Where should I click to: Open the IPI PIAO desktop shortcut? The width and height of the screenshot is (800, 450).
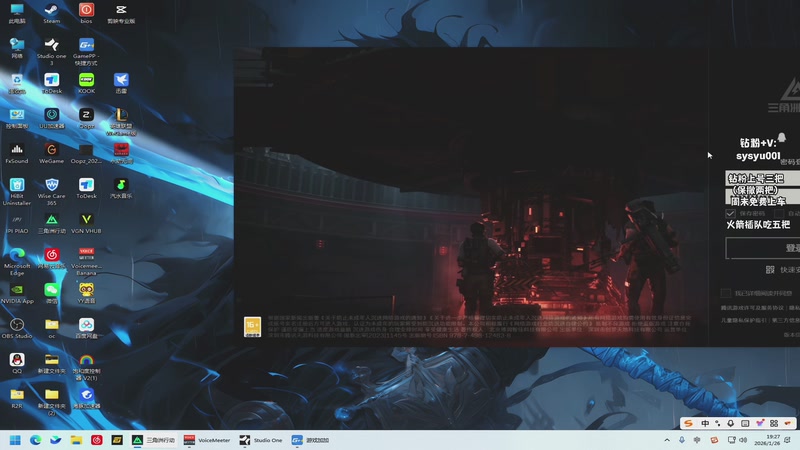click(17, 223)
